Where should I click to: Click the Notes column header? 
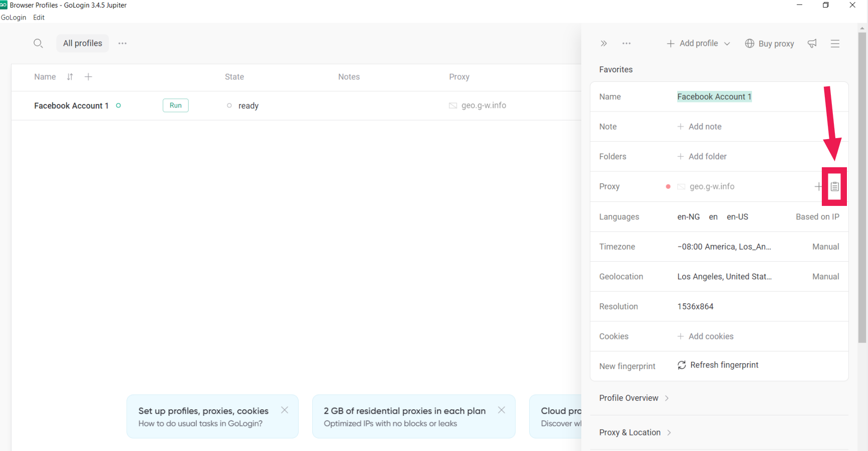[349, 77]
